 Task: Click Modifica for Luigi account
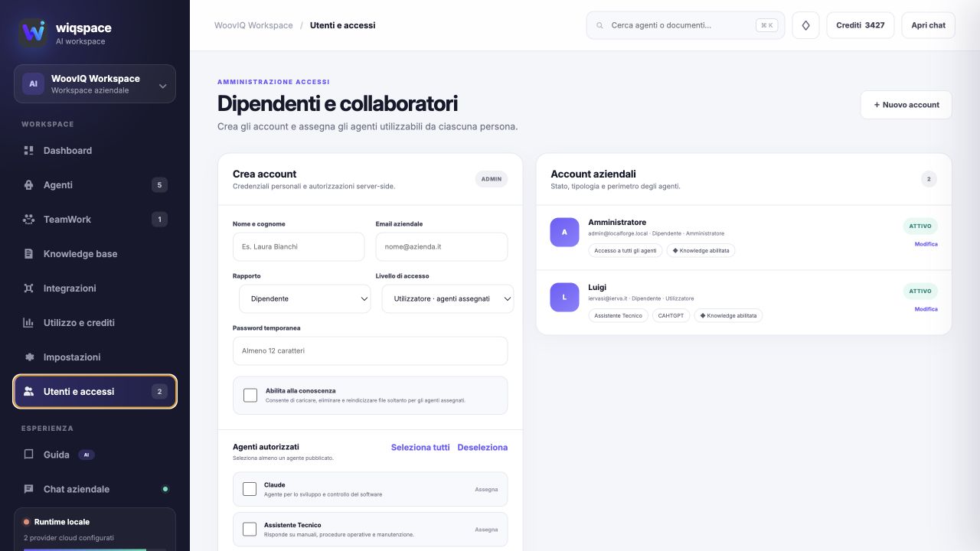926,309
